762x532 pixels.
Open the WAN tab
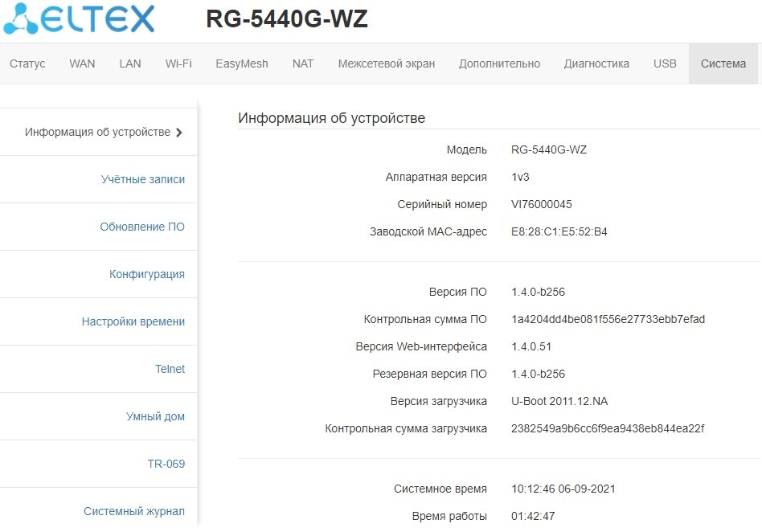pos(82,63)
